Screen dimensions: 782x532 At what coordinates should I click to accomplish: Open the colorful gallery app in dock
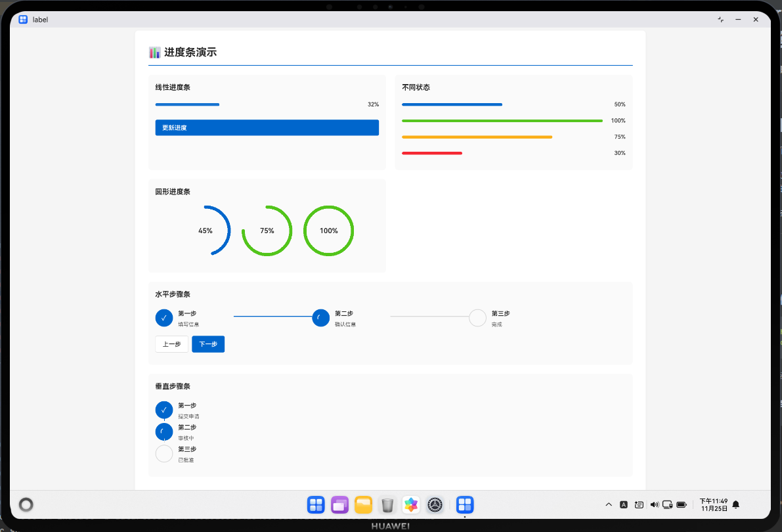[x=411, y=505]
